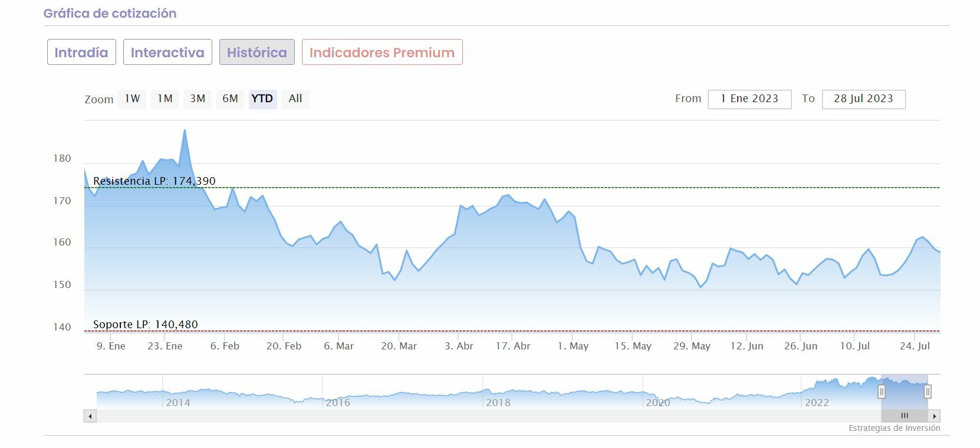
Task: Edit the To date field
Action: [x=863, y=99]
